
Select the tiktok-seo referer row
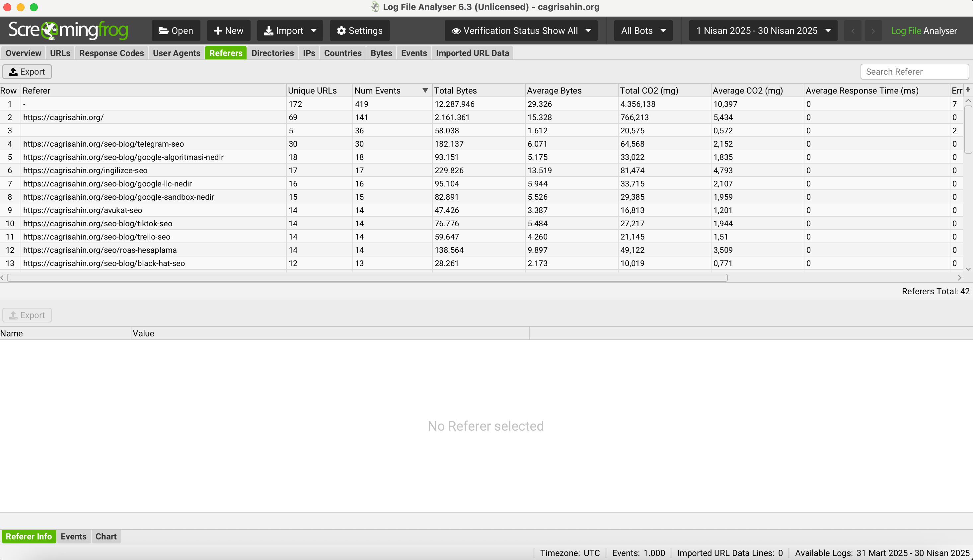click(481, 224)
